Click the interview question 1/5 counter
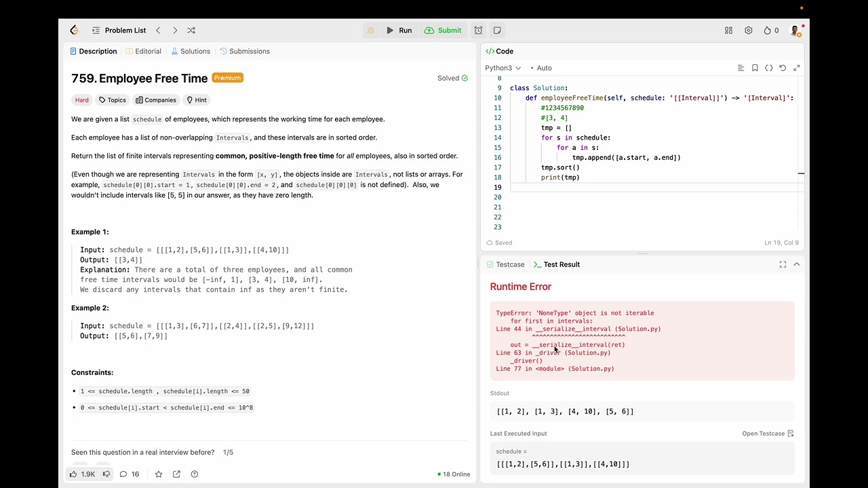The height and width of the screenshot is (488, 868). [x=228, y=452]
